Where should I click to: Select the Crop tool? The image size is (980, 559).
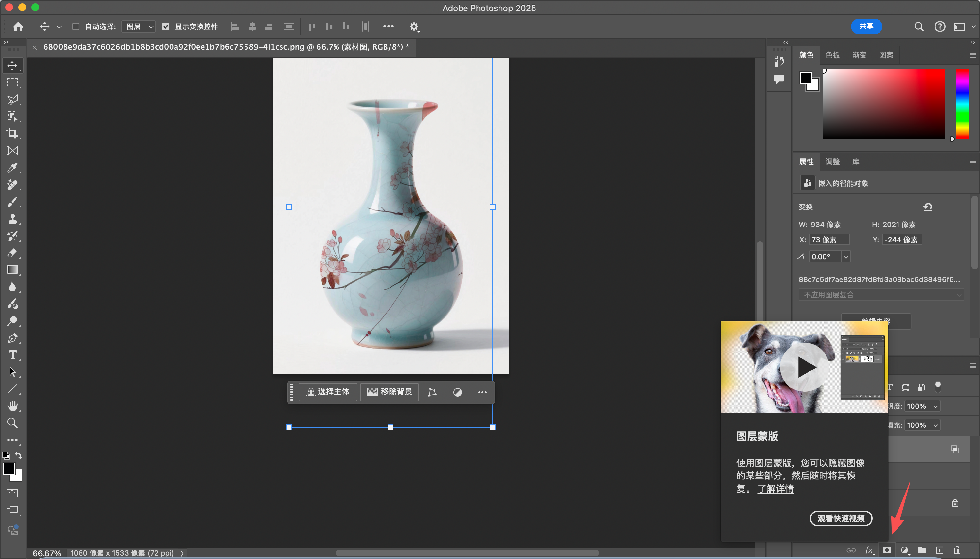tap(12, 133)
